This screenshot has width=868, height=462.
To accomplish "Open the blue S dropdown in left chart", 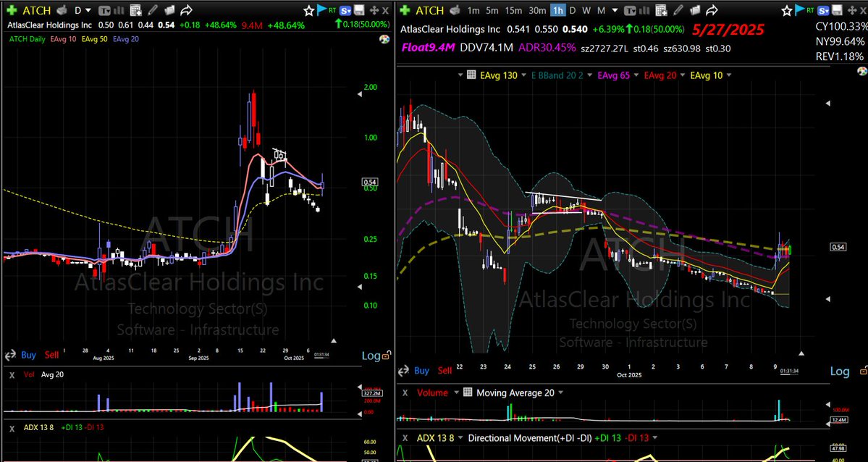I will coord(346,11).
